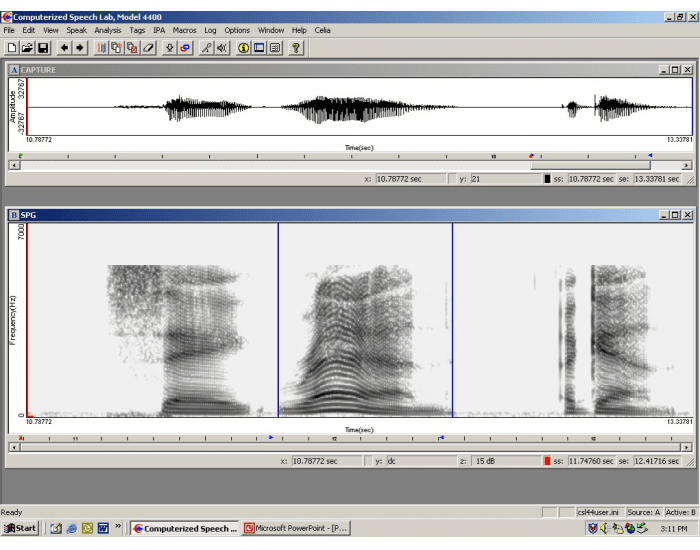Click the Word quick launch icon
Image resolution: width=700 pixels, height=550 pixels.
pos(103,529)
